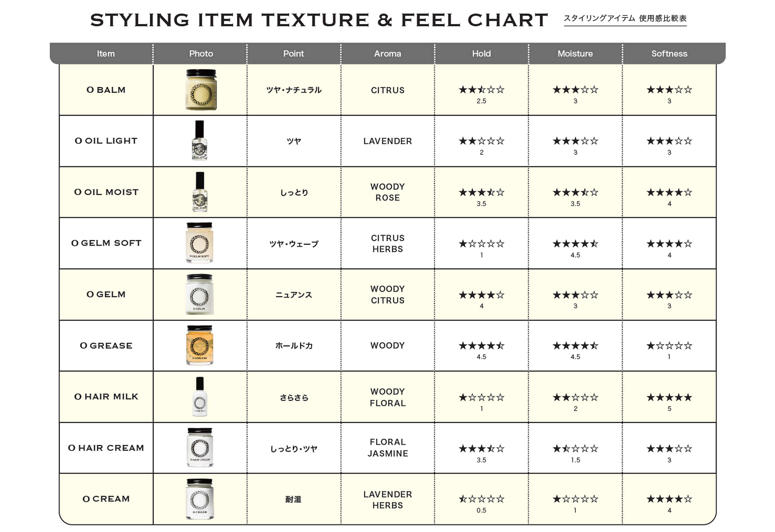The width and height of the screenshot is (775, 532).
Task: Click O GREASE hold 4.5 star rating
Action: (x=481, y=346)
